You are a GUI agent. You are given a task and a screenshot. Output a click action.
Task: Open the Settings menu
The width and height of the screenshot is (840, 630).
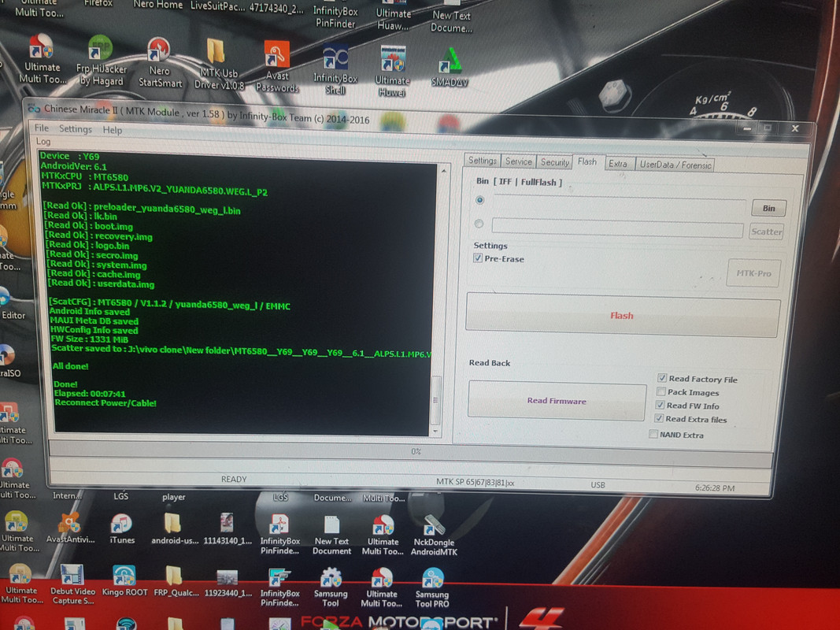click(x=75, y=129)
